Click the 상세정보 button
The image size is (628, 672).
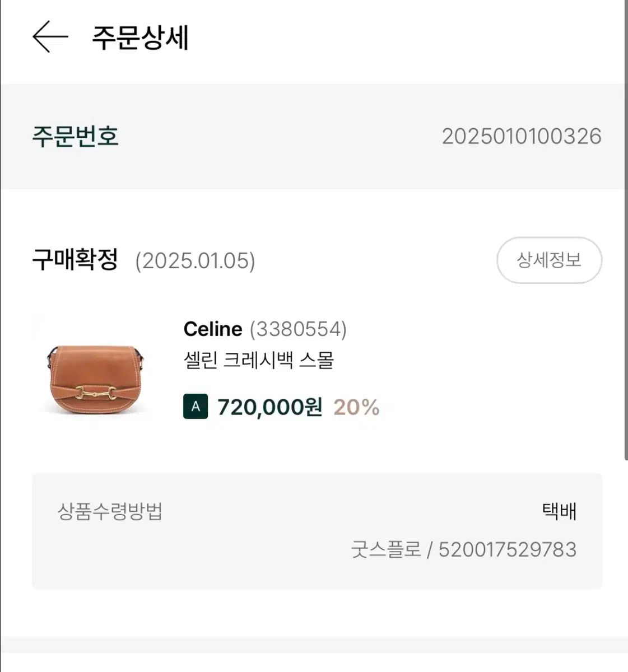tap(549, 260)
